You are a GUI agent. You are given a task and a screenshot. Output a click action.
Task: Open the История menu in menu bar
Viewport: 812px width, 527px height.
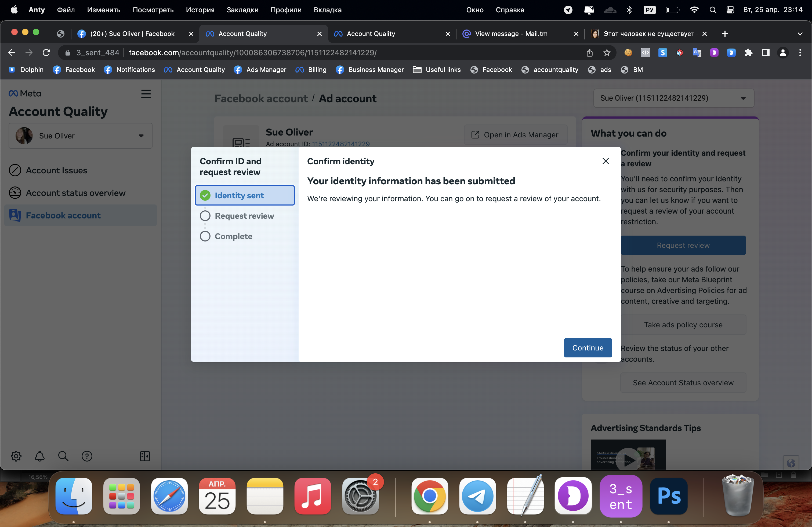pyautogui.click(x=200, y=10)
